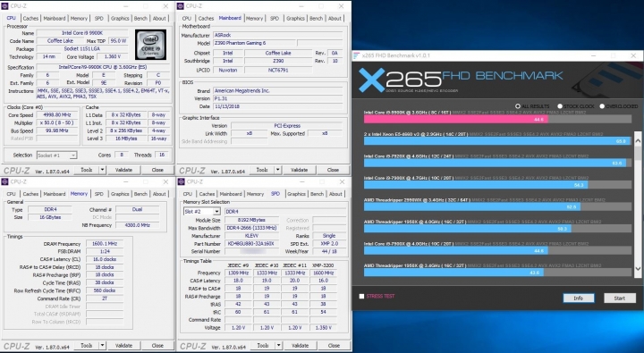Screen dimensions: 644x353
Task: Click Core i9-7920X benchmark entry label
Action: [x=409, y=156]
